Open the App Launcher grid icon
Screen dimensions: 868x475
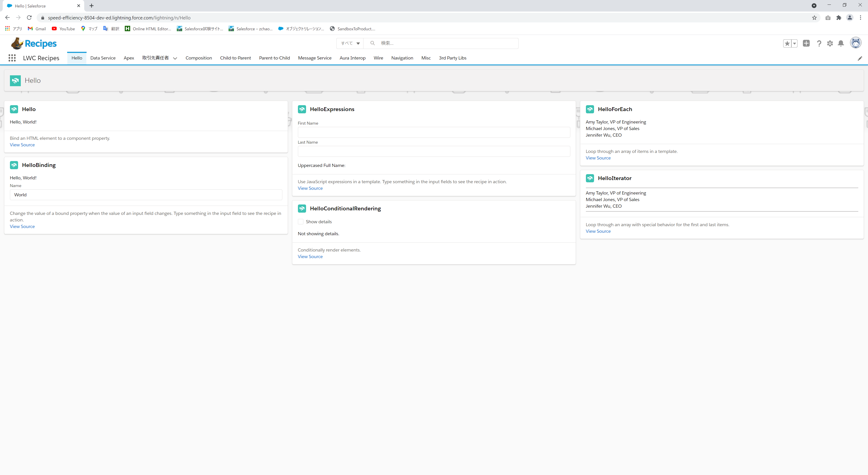click(x=12, y=58)
